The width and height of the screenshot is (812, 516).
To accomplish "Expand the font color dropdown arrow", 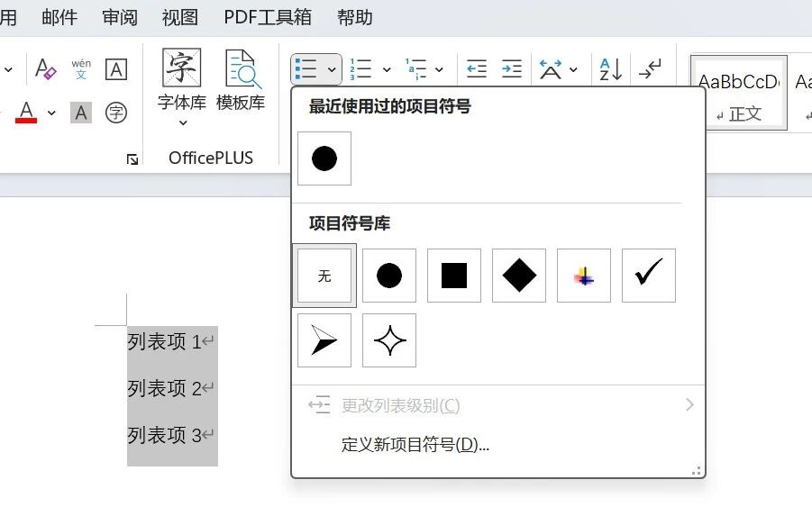I will pyautogui.click(x=51, y=113).
